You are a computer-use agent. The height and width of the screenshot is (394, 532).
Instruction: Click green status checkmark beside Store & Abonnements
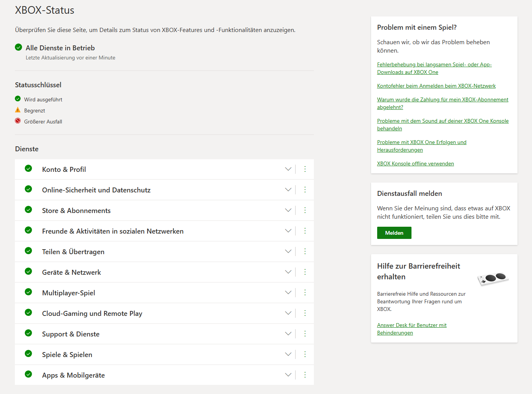[28, 210]
